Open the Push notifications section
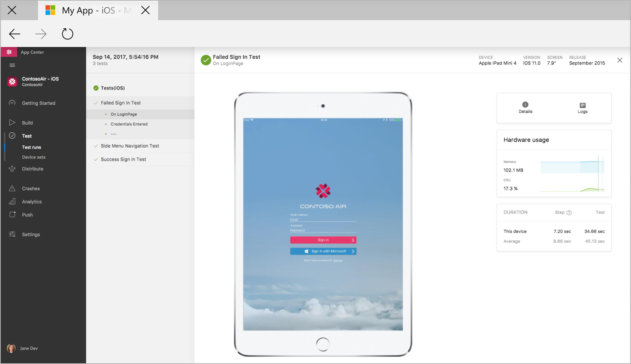Image resolution: width=631 pixels, height=364 pixels. coord(27,214)
